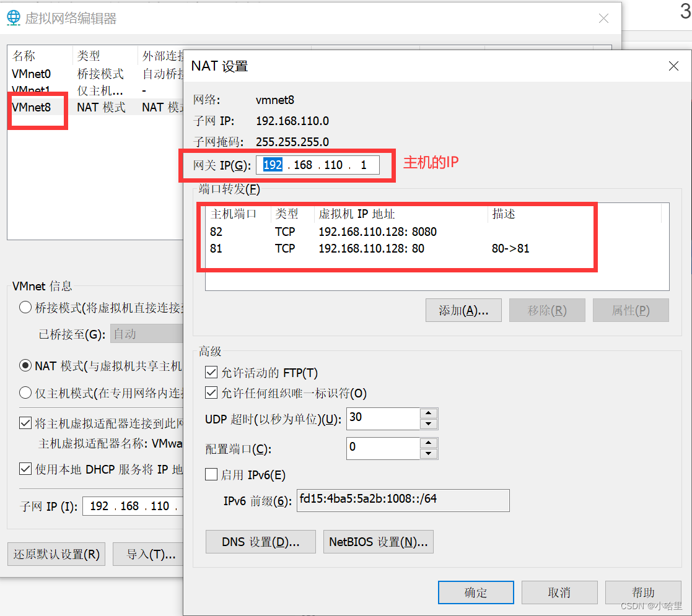
Task: Click the IPv6 前缀 input field
Action: point(403,500)
